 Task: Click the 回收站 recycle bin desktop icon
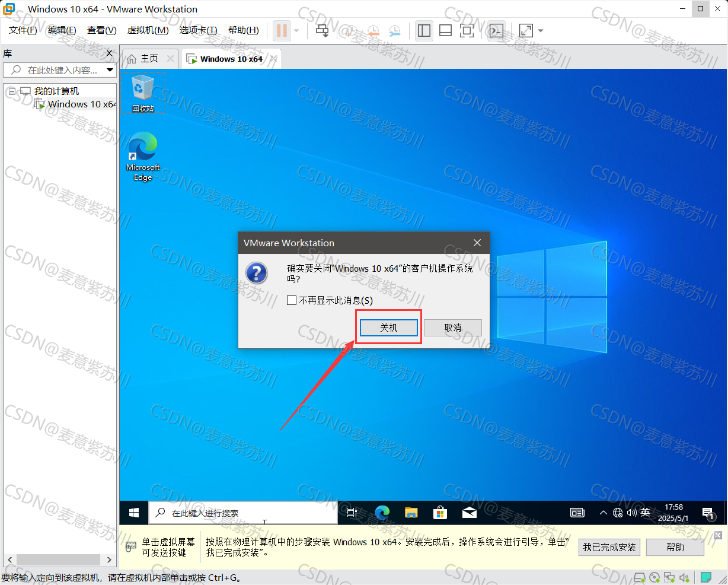click(142, 93)
